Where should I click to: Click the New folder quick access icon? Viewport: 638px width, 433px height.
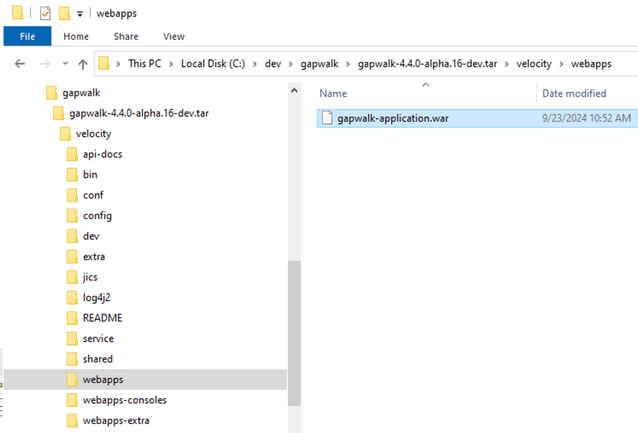point(64,13)
